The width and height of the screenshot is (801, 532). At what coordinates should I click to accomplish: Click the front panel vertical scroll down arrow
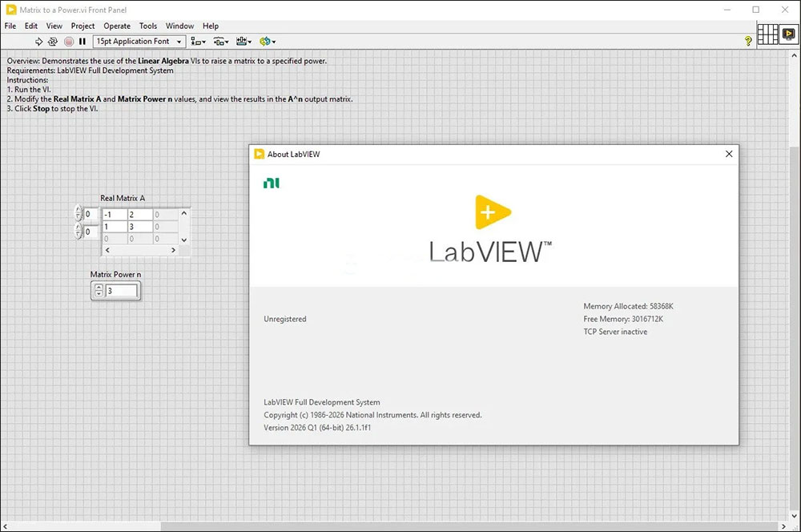795,516
